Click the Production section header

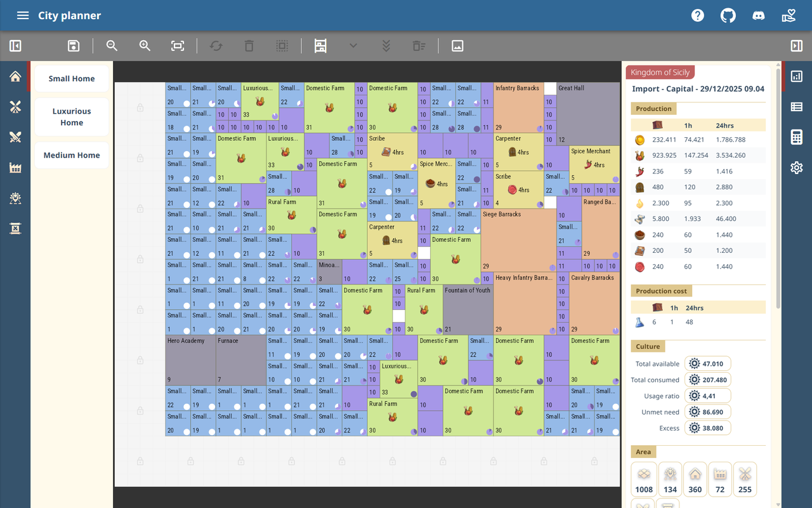coord(653,109)
